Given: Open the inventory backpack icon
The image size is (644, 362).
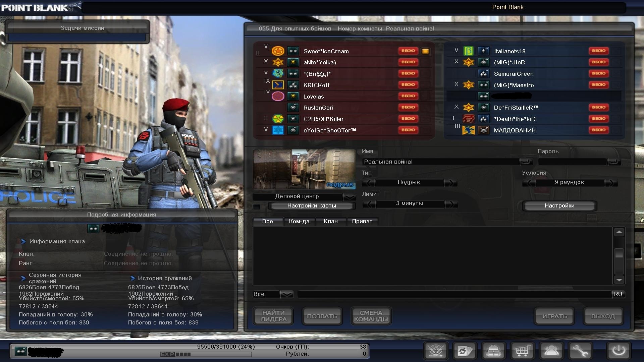Looking at the screenshot, I should point(493,351).
